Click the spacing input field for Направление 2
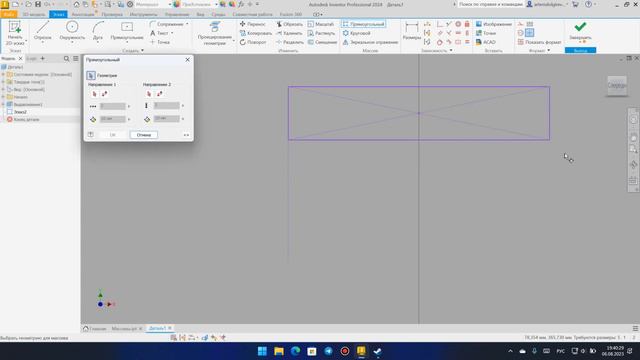The height and width of the screenshot is (360, 640). pos(167,119)
